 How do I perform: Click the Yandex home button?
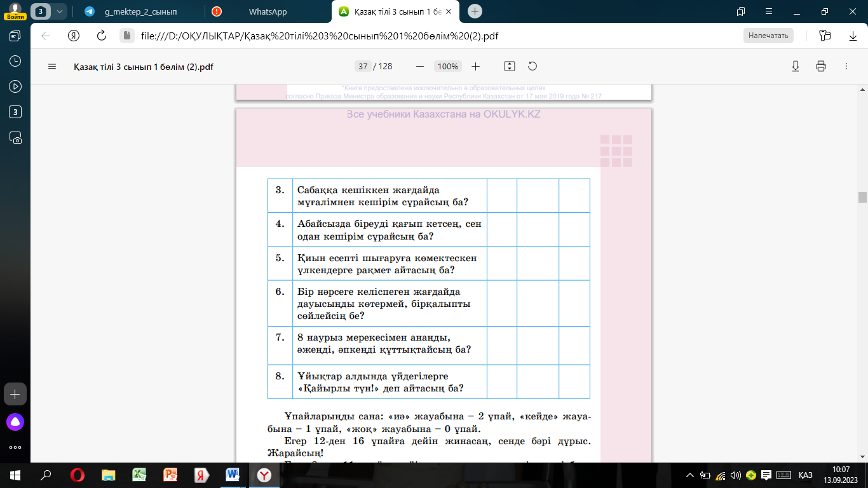(74, 36)
